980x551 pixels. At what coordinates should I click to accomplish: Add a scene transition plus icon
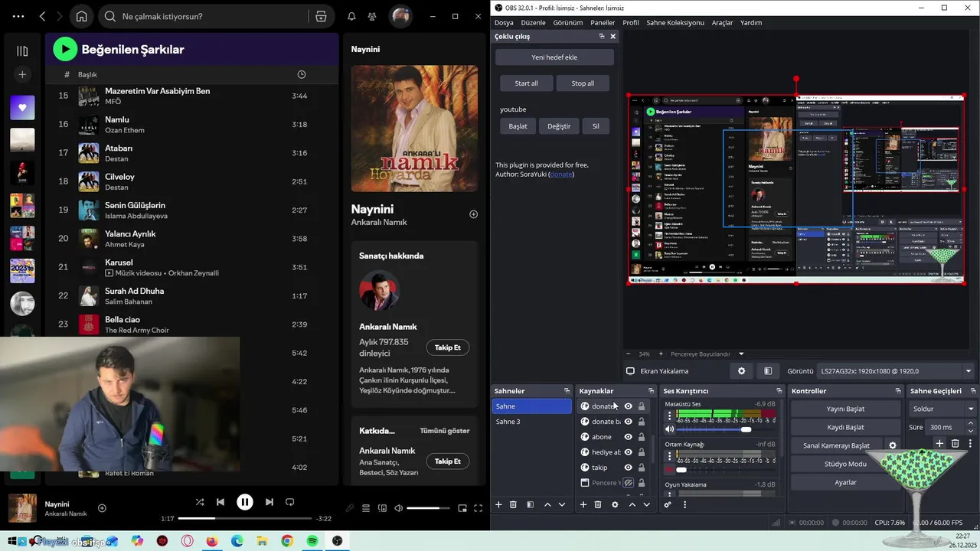939,443
